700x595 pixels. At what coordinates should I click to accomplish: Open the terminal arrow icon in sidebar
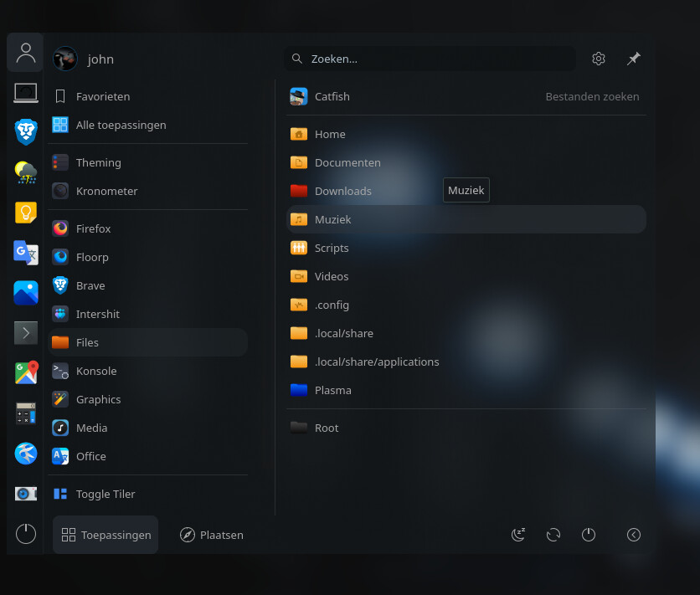point(26,333)
